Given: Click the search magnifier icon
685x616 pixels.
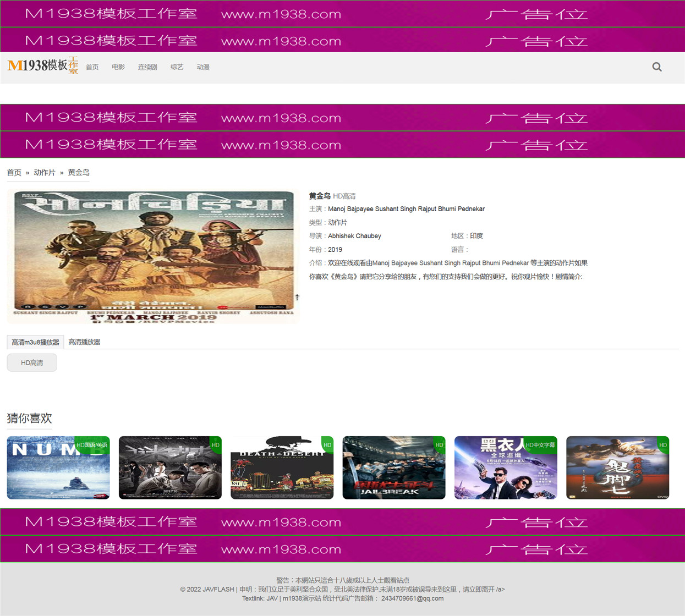Looking at the screenshot, I should pyautogui.click(x=657, y=67).
